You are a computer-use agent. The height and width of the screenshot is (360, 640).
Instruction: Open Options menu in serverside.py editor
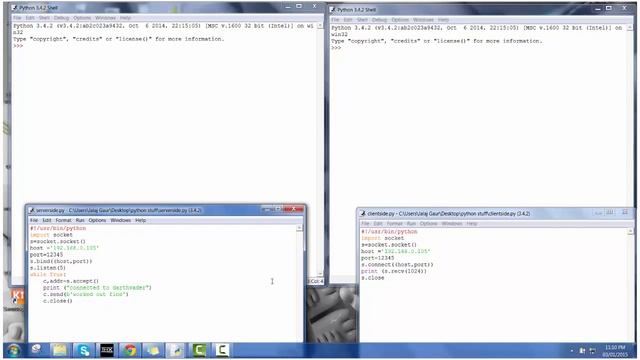pos(97,220)
